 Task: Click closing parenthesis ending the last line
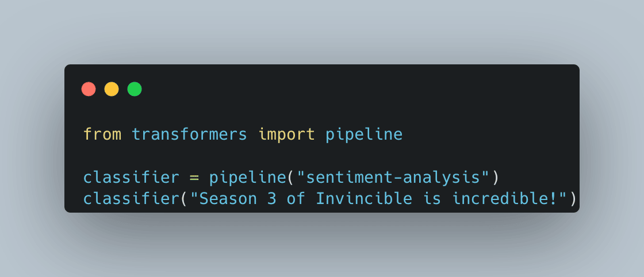(x=572, y=199)
